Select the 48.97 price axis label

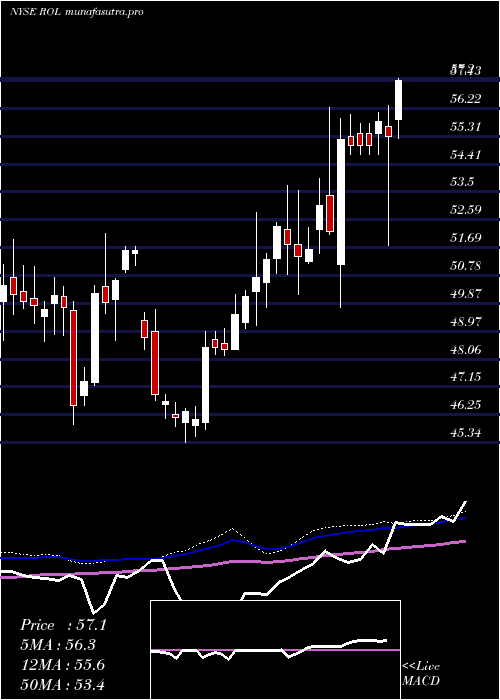pos(466,321)
